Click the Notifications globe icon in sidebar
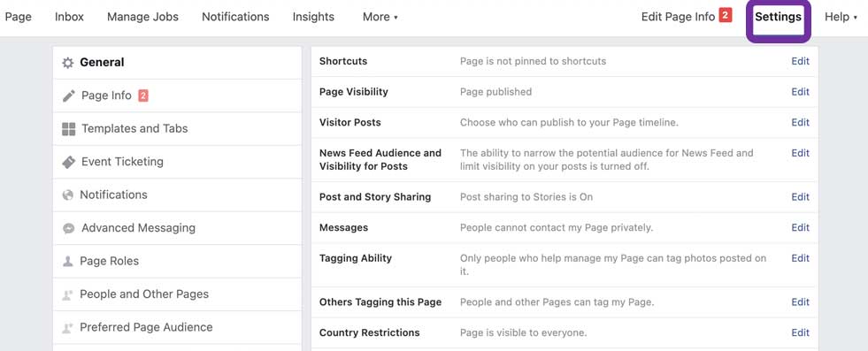 coord(67,195)
